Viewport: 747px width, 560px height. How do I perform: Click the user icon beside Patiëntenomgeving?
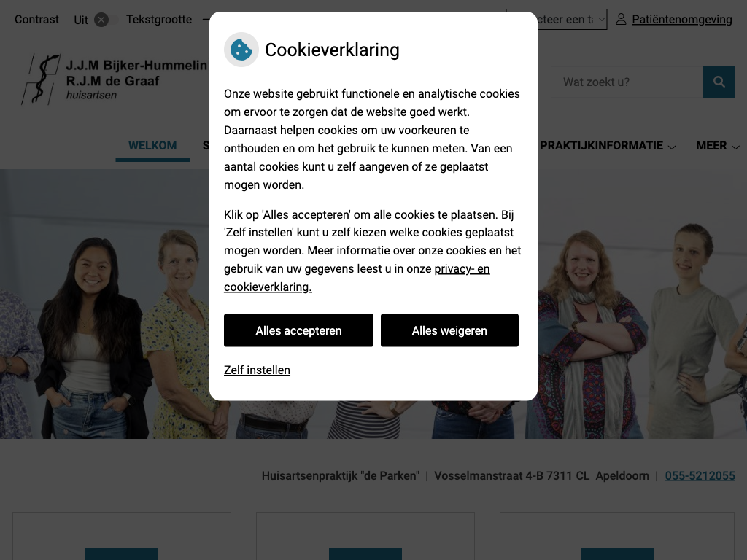pyautogui.click(x=621, y=20)
